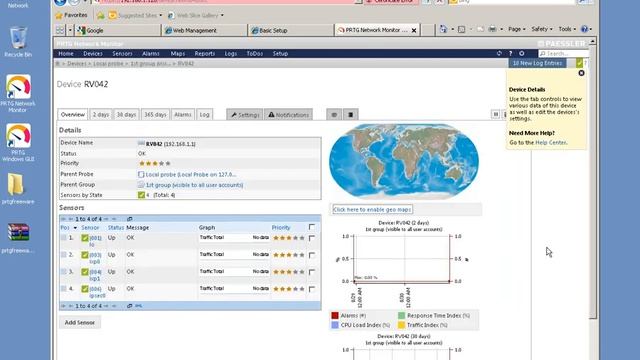The image size is (640, 360).
Task: Open the browser Safety menu dropdown
Action: (x=542, y=29)
